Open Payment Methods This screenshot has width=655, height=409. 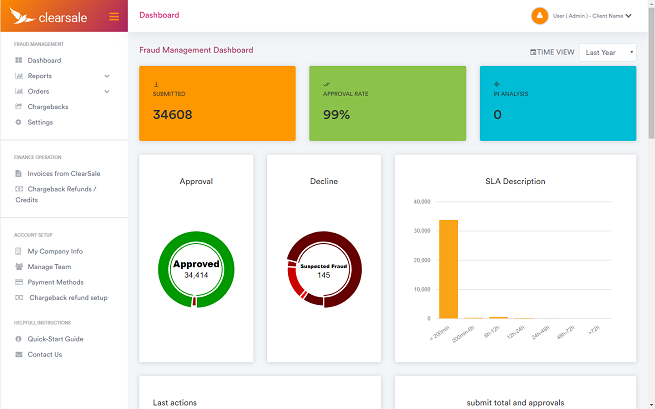(x=56, y=282)
